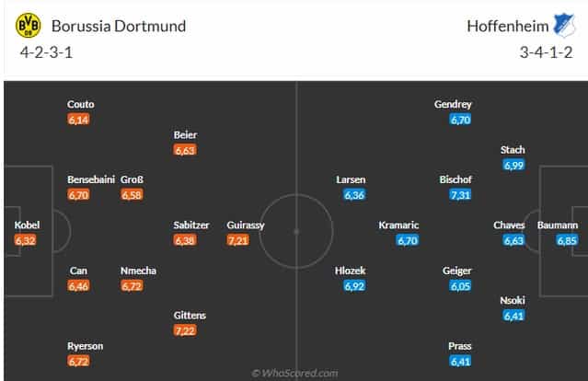Click player name Sabitzer
The width and height of the screenshot is (588, 381).
click(191, 225)
